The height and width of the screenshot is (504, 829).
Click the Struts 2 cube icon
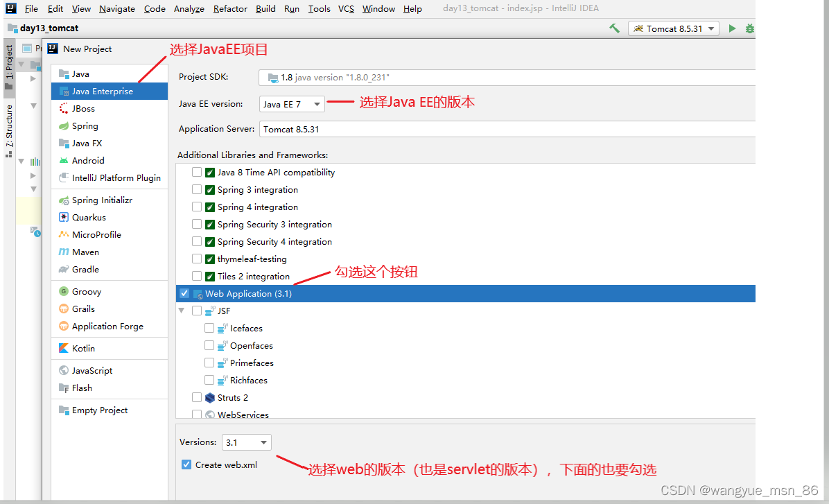[210, 398]
